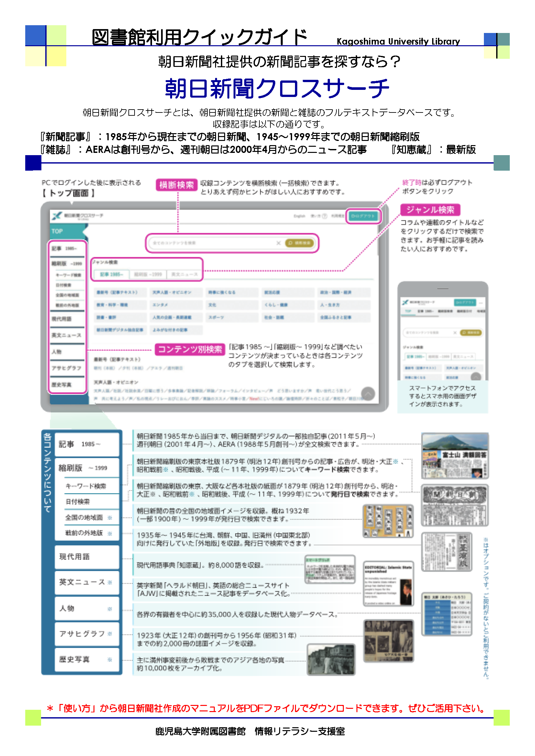Open 現代用語 in the tablet sidebar
This screenshot has height=756, width=535.
(x=67, y=319)
